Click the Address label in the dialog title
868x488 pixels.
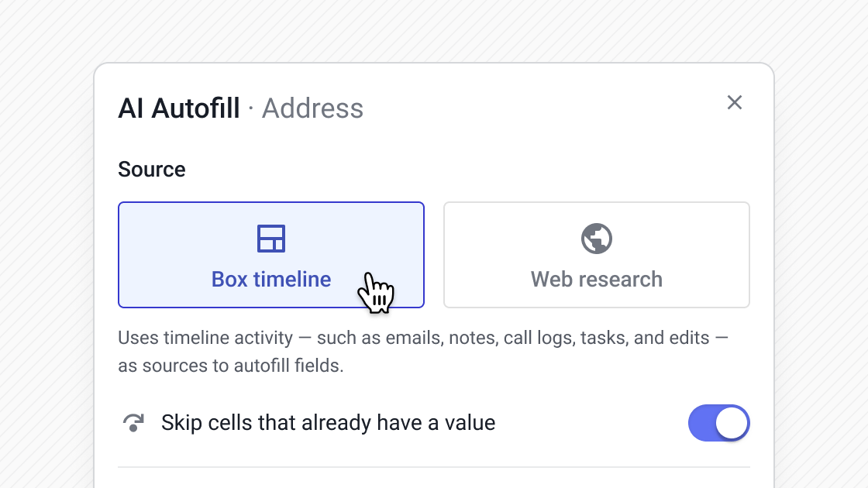[x=312, y=108]
